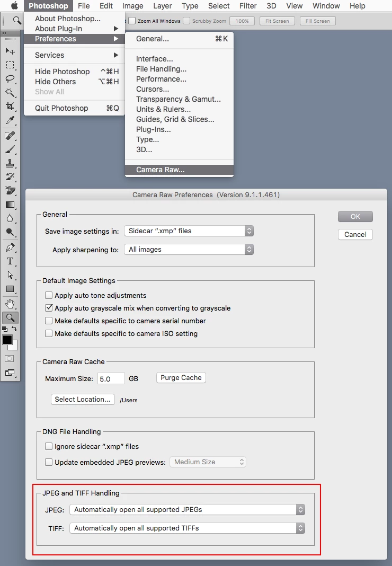
Task: Click the Purge Cache button
Action: click(181, 377)
